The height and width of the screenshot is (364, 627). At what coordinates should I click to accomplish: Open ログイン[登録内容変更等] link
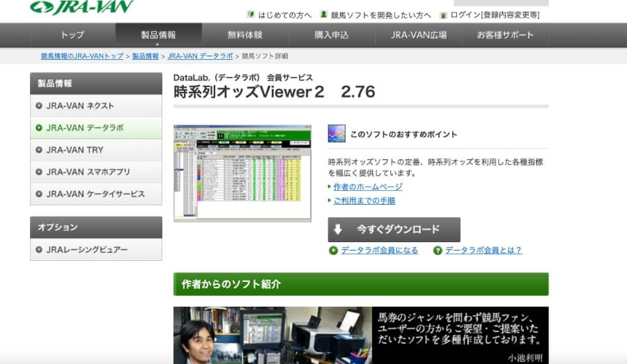[x=495, y=15]
